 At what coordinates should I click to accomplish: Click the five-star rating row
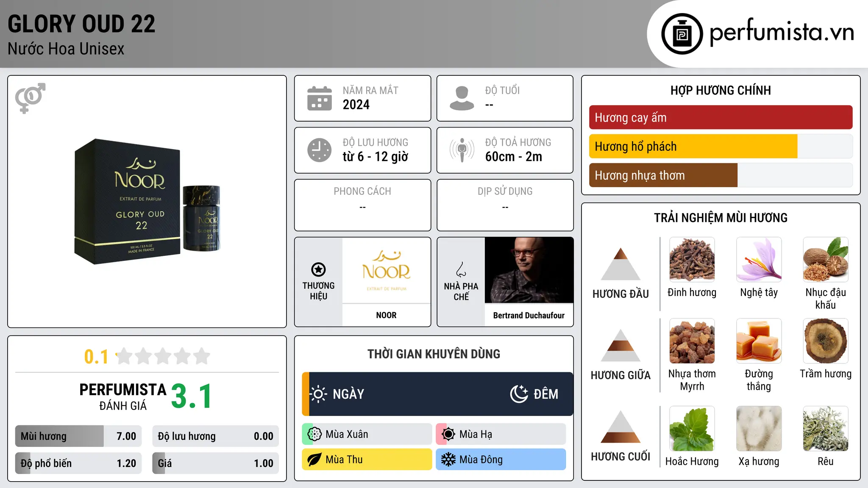(x=163, y=356)
